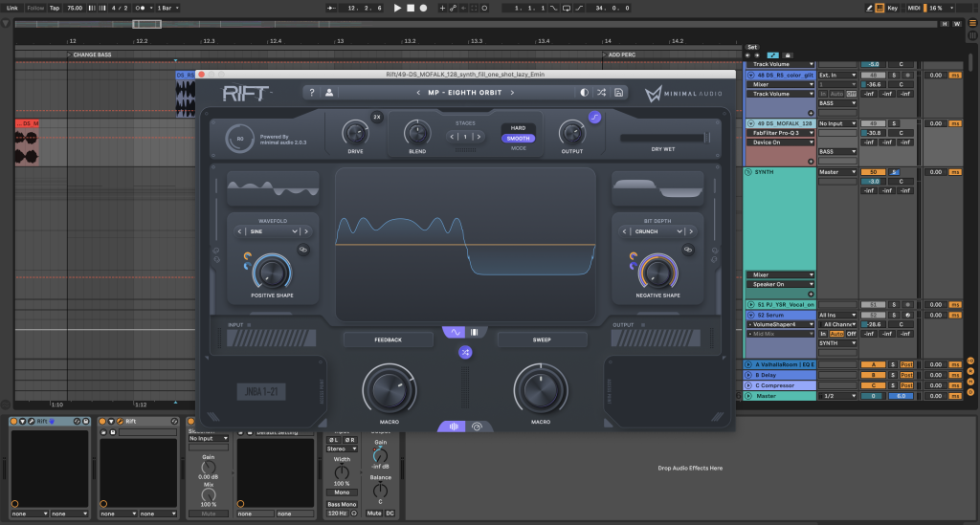980x525 pixels.
Task: Toggle the lock envelopes icon under Set
Action: coord(789,55)
